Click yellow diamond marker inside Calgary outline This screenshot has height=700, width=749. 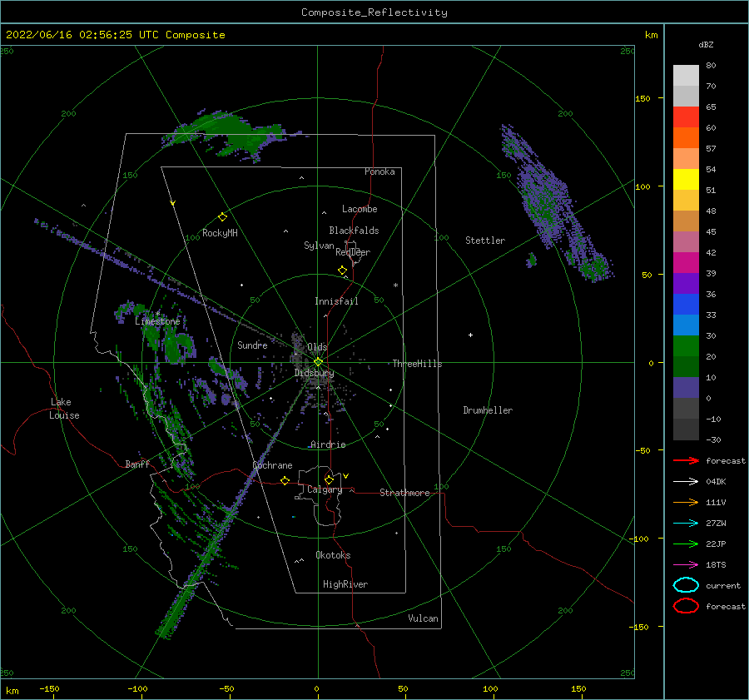[329, 479]
